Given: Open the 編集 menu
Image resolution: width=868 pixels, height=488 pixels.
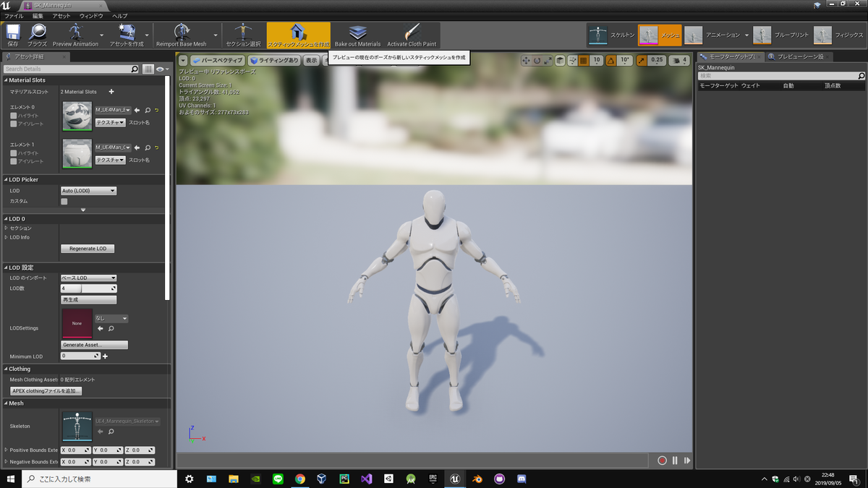Looking at the screenshot, I should (x=38, y=15).
